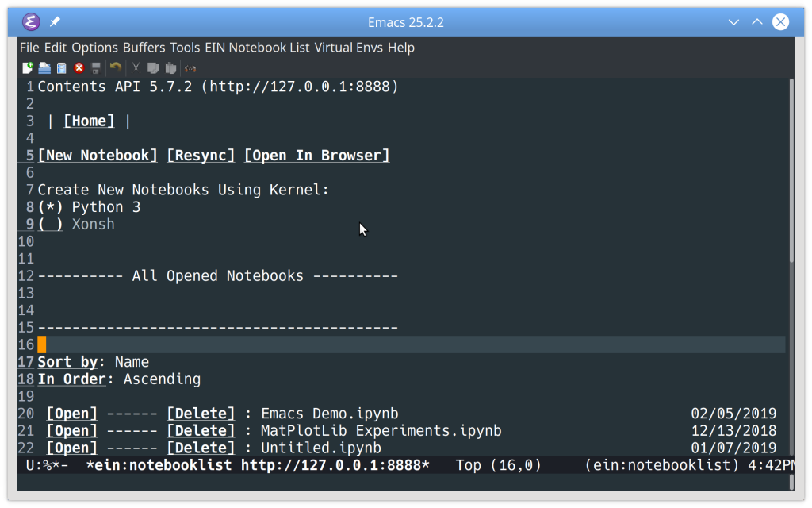The width and height of the screenshot is (812, 508).
Task: Click the New file toolbar icon
Action: pyautogui.click(x=28, y=68)
